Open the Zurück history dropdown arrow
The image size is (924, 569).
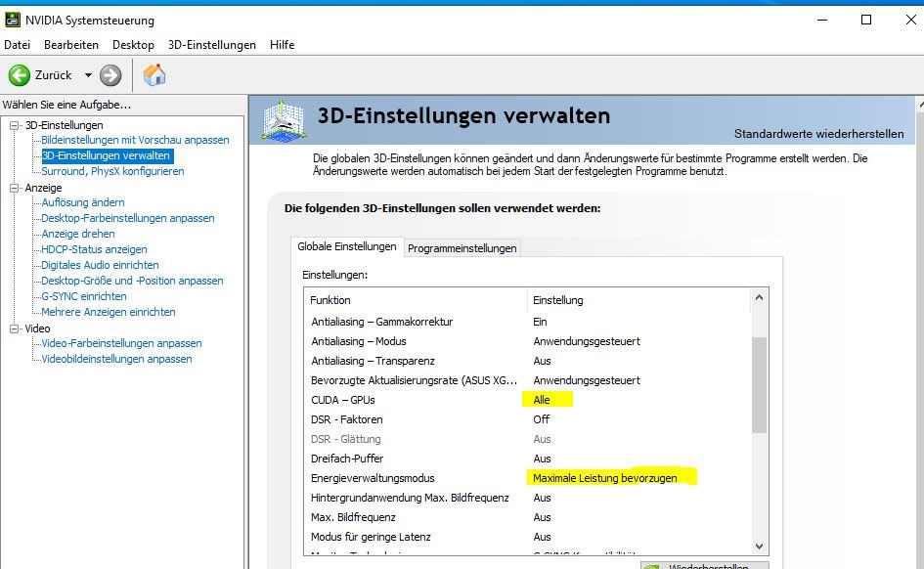(88, 75)
